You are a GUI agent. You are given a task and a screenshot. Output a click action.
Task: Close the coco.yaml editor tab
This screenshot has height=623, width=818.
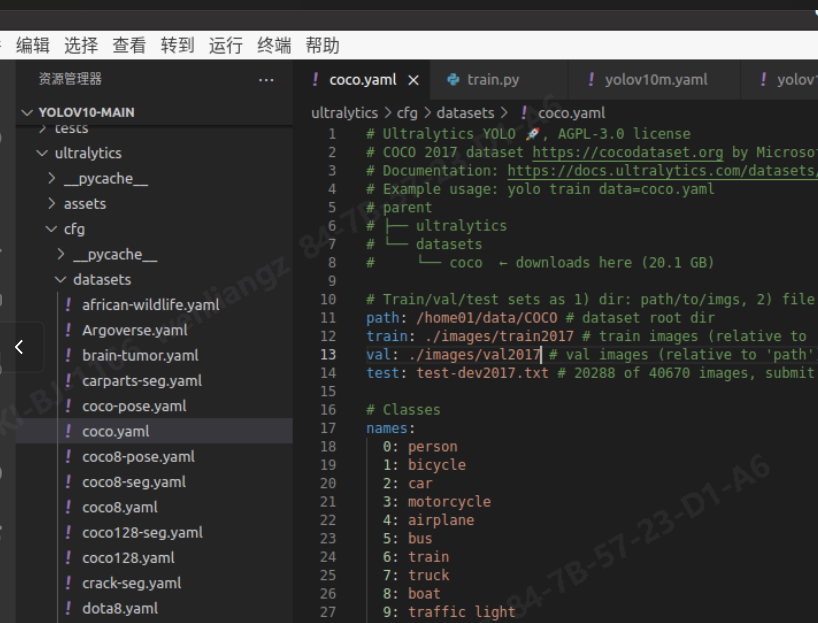pos(413,80)
